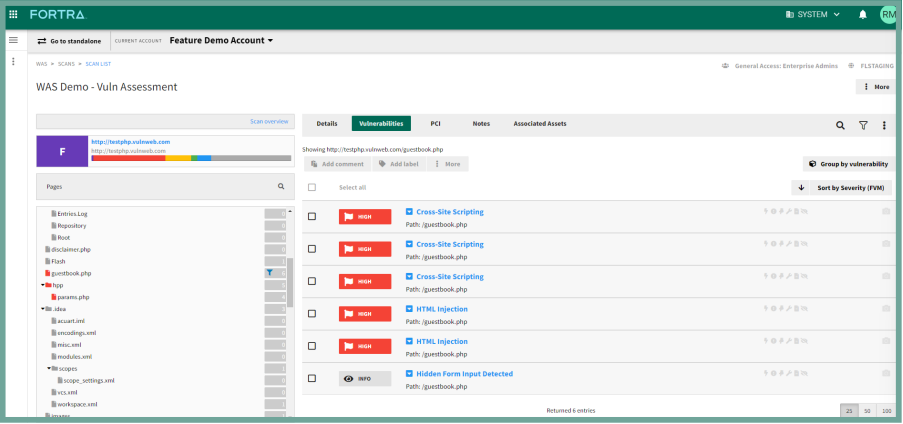Check the Select all checkbox
This screenshot has width=903, height=424.
(x=312, y=187)
